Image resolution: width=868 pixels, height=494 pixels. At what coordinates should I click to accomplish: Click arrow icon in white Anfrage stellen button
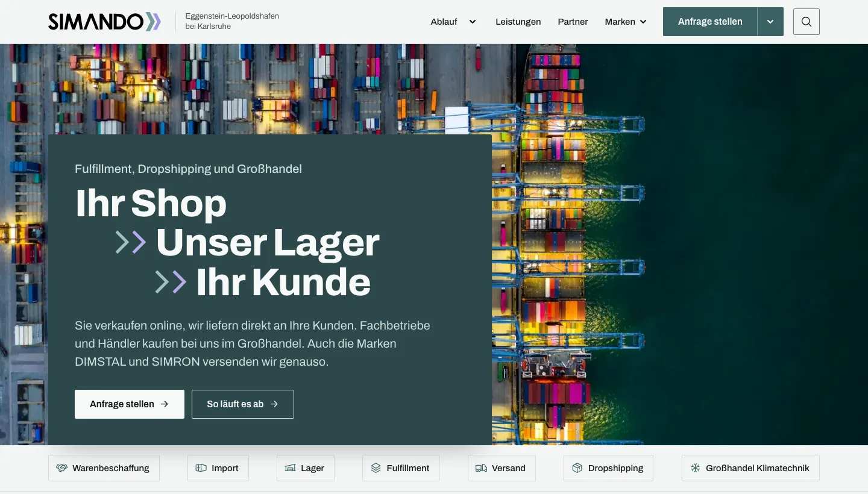tap(164, 404)
